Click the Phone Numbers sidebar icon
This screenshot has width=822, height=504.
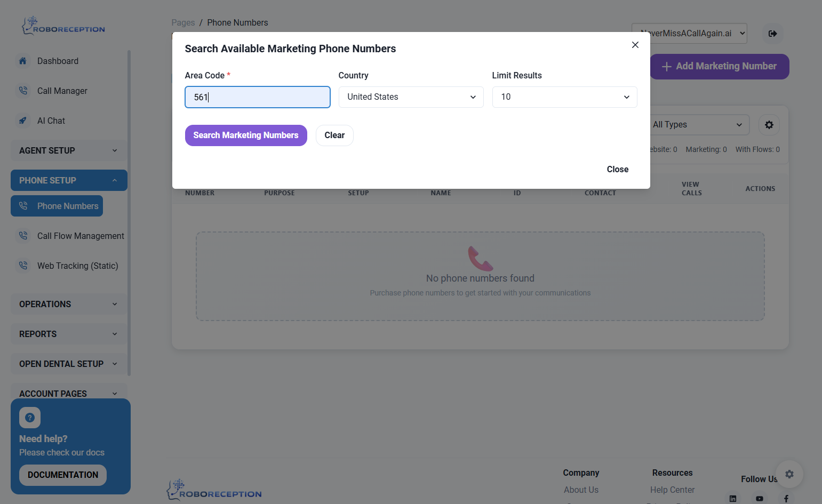tap(23, 206)
